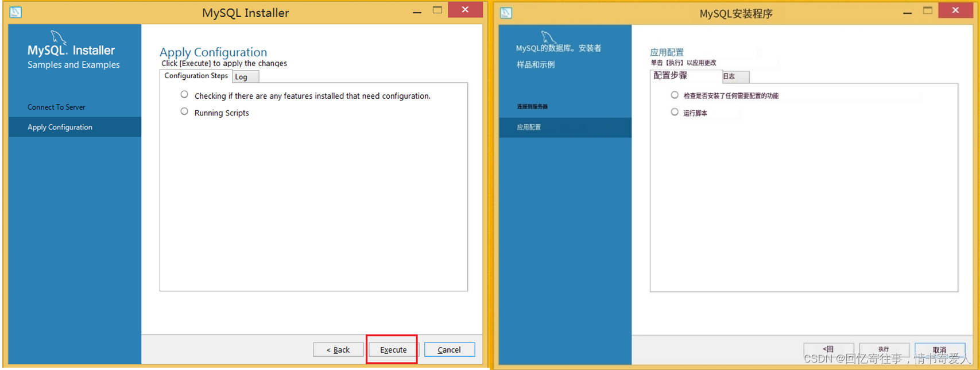The image size is (980, 370).
Task: Click the <回 button in MySQL安装程序
Action: [x=828, y=349]
